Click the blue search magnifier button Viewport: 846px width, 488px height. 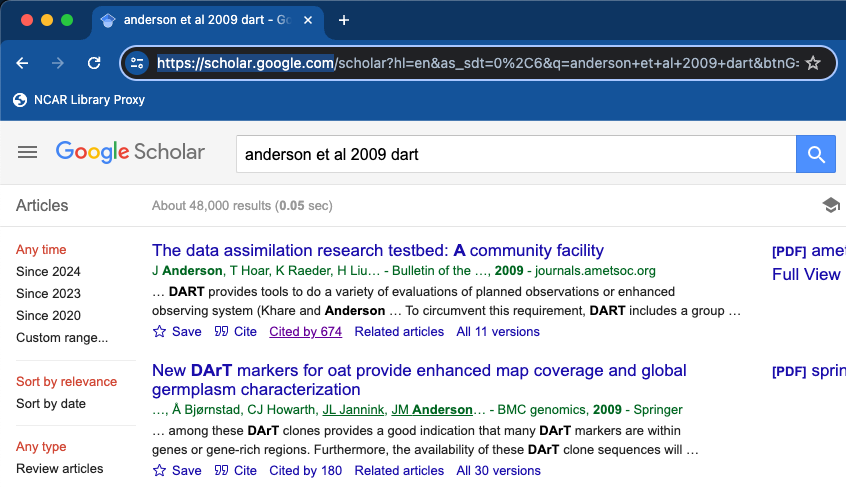click(x=815, y=154)
